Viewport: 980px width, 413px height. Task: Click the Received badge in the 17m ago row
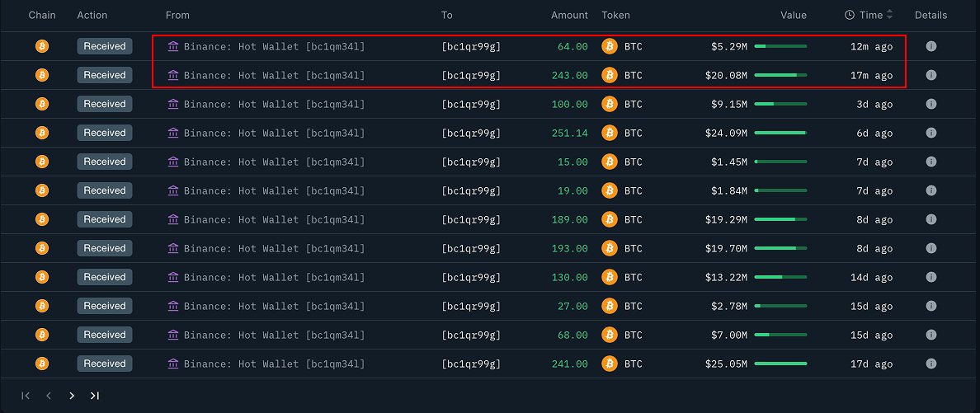(104, 75)
